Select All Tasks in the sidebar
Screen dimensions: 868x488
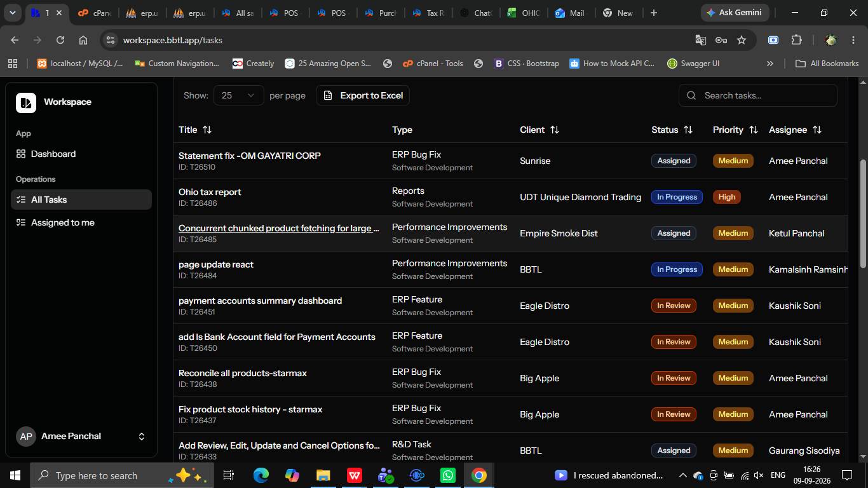tap(81, 200)
